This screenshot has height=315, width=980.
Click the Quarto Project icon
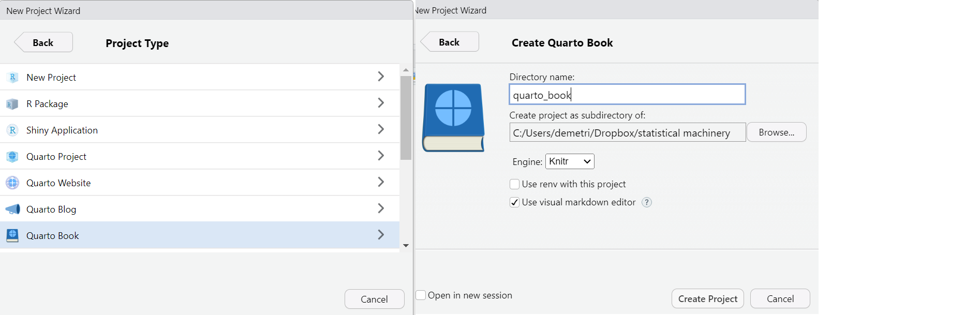[x=12, y=157]
